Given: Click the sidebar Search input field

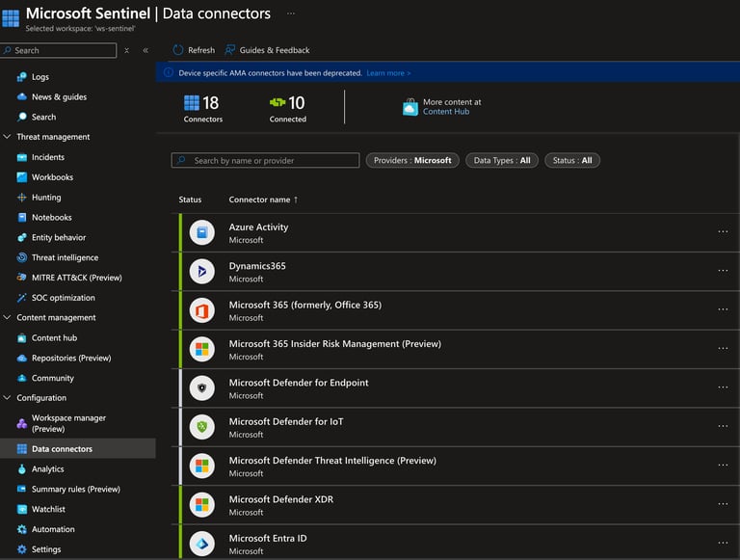Looking at the screenshot, I should (x=59, y=50).
